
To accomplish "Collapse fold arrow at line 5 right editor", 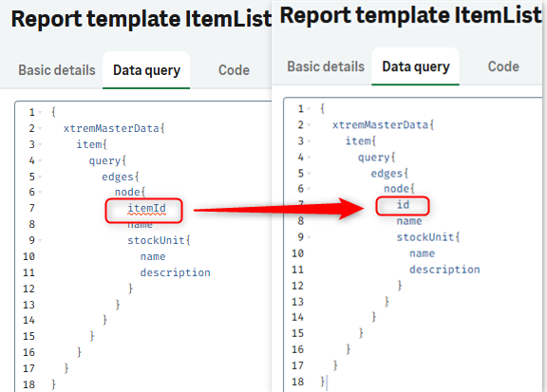I will pos(309,174).
